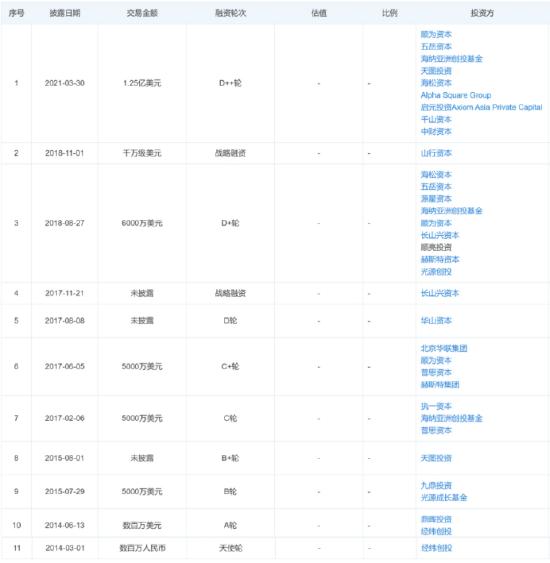The height and width of the screenshot is (563, 550).
Task: Open 中财资本 investor link
Action: (x=436, y=132)
